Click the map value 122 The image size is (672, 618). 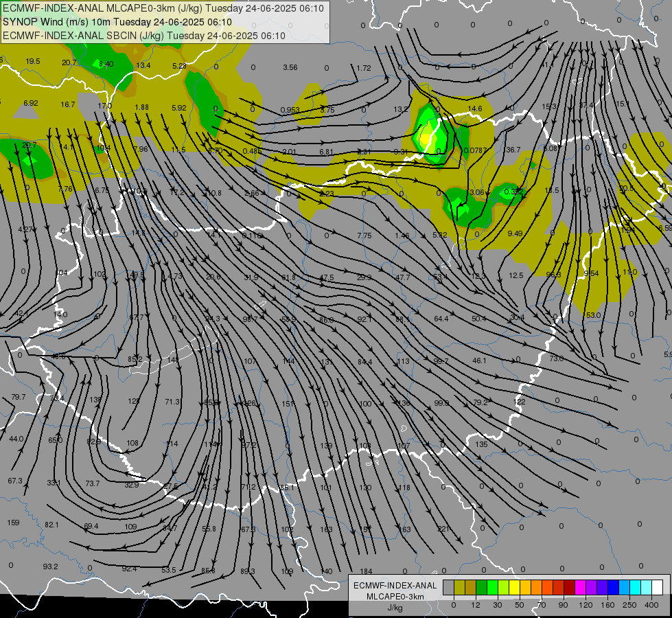pyautogui.click(x=520, y=402)
